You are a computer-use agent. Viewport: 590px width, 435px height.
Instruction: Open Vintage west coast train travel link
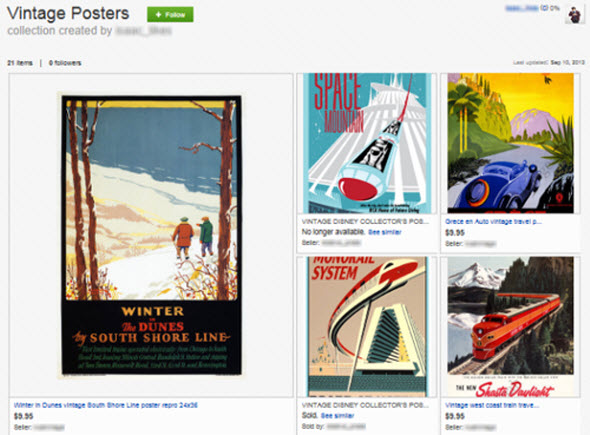point(492,405)
